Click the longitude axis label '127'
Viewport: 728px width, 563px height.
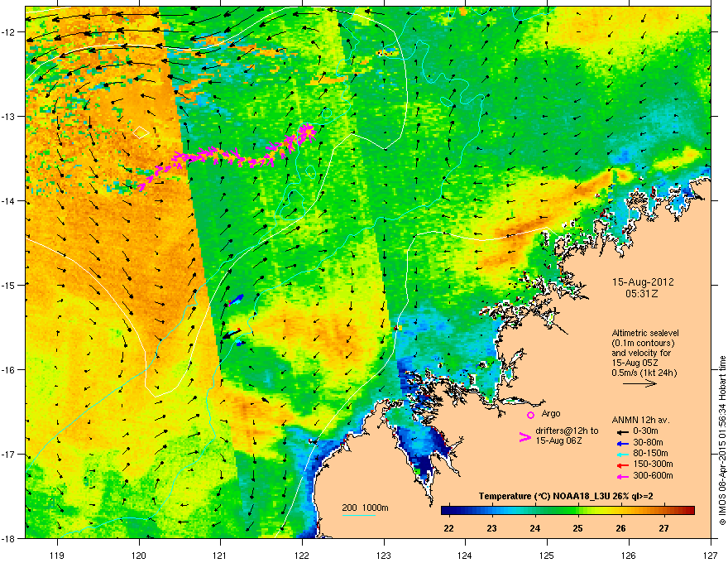pyautogui.click(x=711, y=555)
